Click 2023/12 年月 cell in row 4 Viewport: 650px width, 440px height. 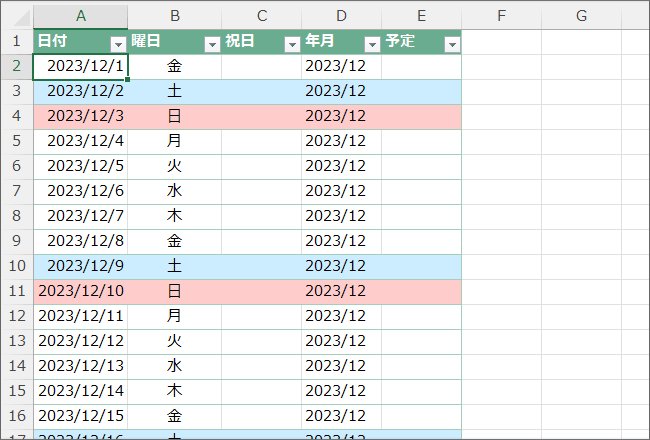(342, 116)
